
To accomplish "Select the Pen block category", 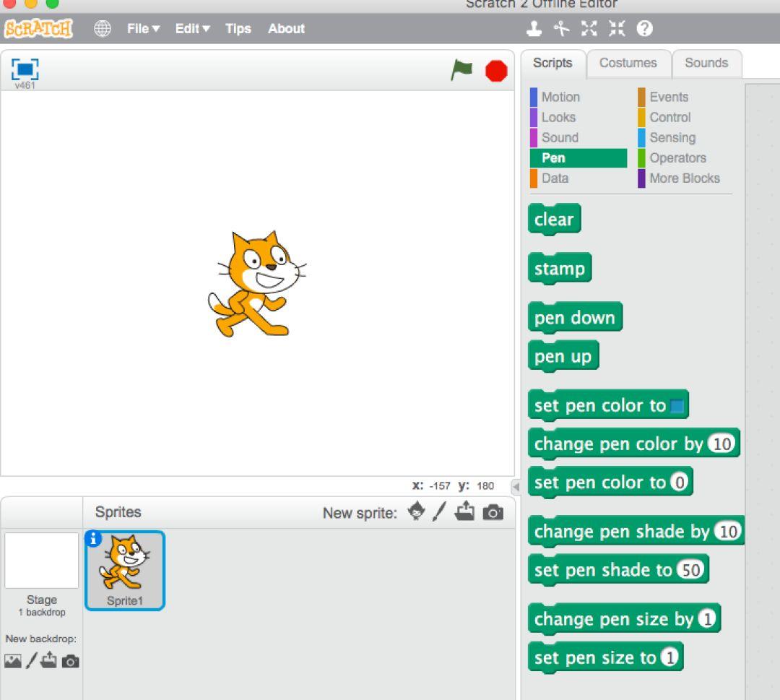I will (578, 157).
